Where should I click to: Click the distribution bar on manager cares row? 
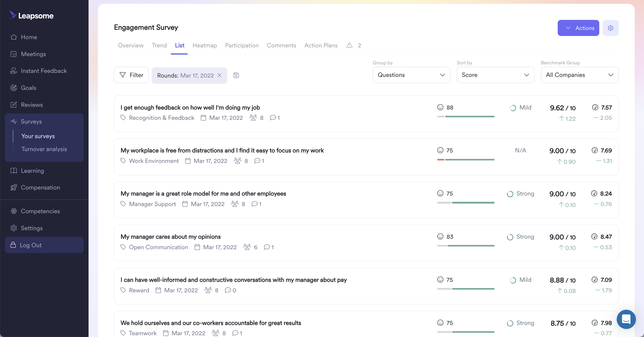(466, 246)
